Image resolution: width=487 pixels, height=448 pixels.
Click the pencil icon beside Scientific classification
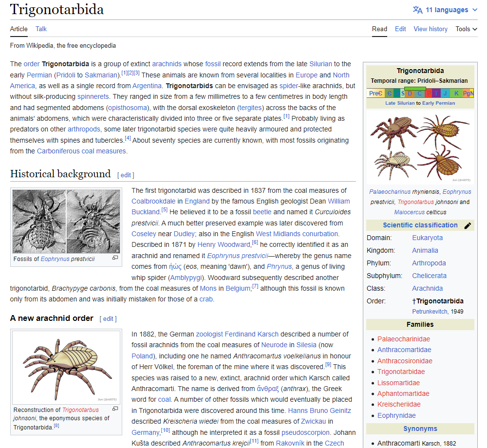coord(468,225)
